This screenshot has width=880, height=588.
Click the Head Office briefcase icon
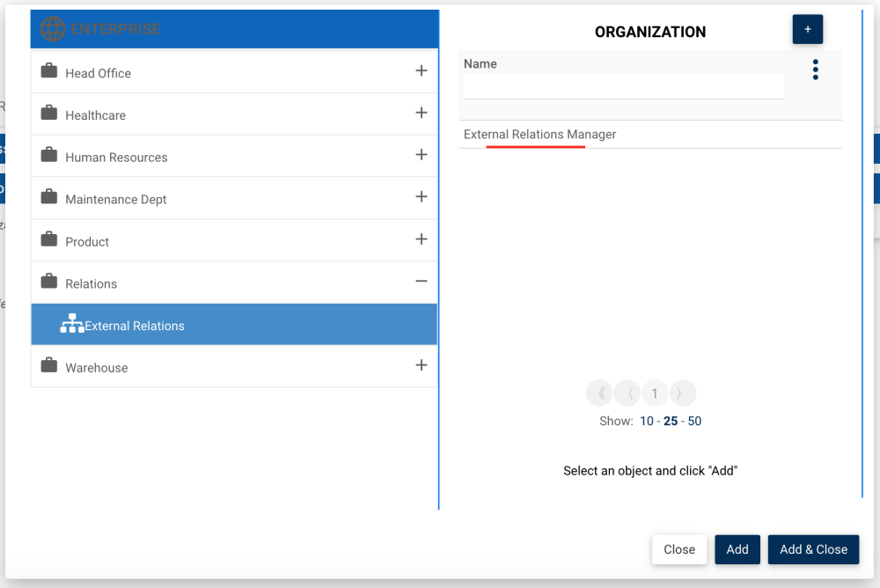click(49, 70)
